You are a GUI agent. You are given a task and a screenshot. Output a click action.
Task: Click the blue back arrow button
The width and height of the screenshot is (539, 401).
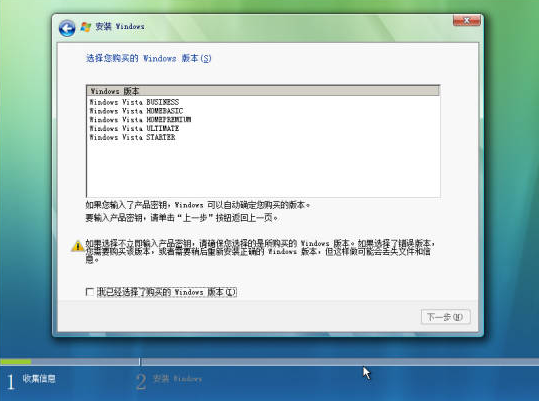tap(67, 28)
